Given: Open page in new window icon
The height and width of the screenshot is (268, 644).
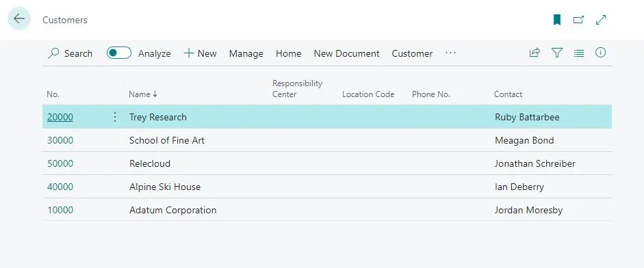Looking at the screenshot, I should tap(578, 20).
